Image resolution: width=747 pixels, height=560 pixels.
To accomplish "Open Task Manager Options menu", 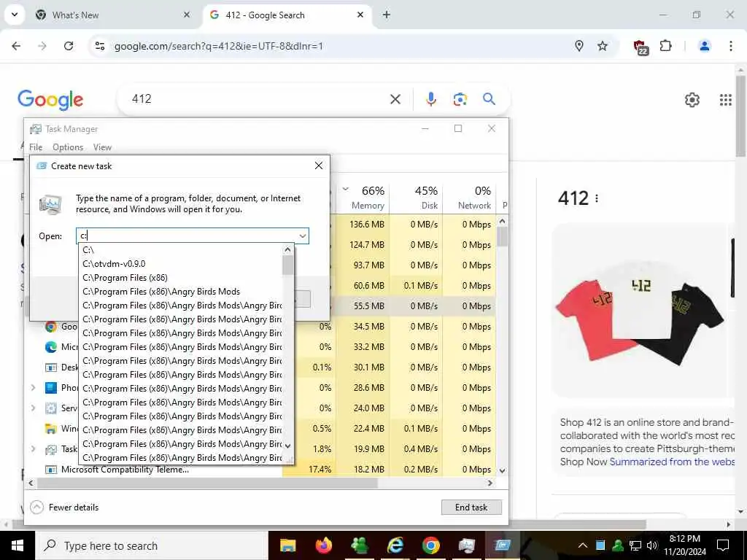I will [68, 147].
